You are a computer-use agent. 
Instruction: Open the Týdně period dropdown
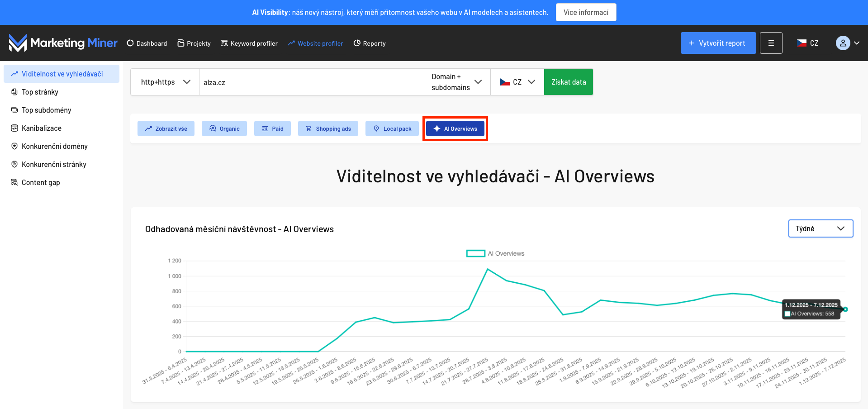click(x=820, y=228)
